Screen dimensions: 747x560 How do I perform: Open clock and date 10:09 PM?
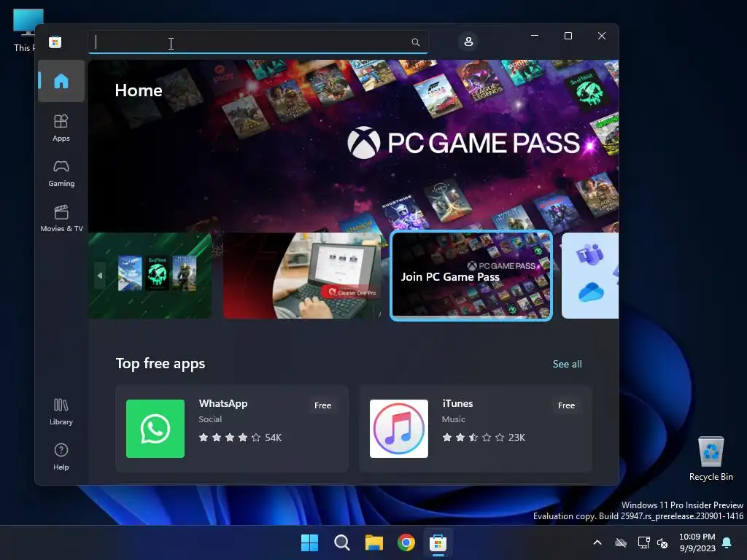point(697,542)
